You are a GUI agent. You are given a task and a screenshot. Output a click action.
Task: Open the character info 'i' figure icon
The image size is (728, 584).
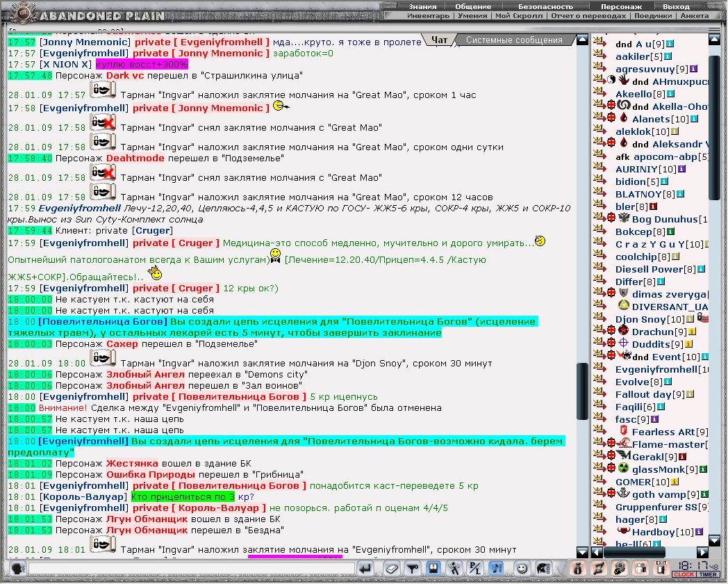click(578, 568)
